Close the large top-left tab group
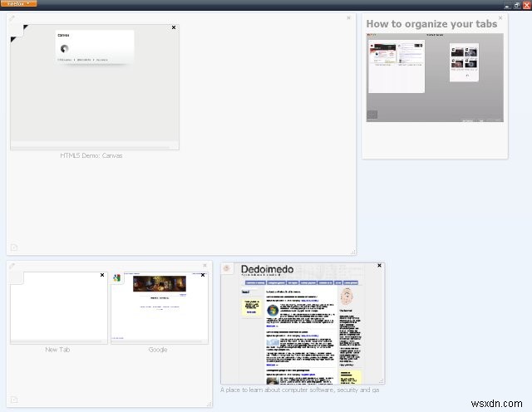This screenshot has width=532, height=412. pos(349,18)
